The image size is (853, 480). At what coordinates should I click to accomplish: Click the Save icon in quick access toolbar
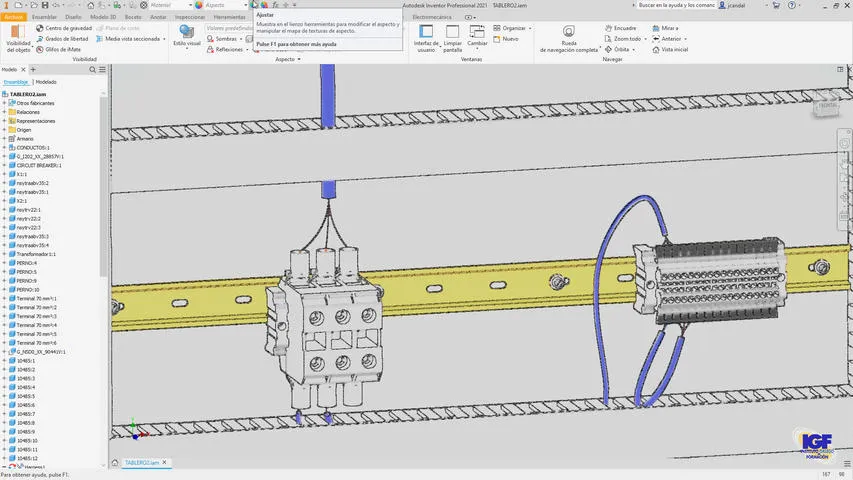point(45,5)
